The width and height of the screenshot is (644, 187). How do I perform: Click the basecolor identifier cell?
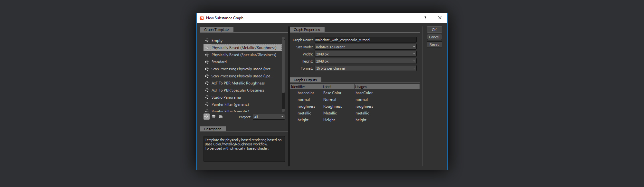coord(306,93)
